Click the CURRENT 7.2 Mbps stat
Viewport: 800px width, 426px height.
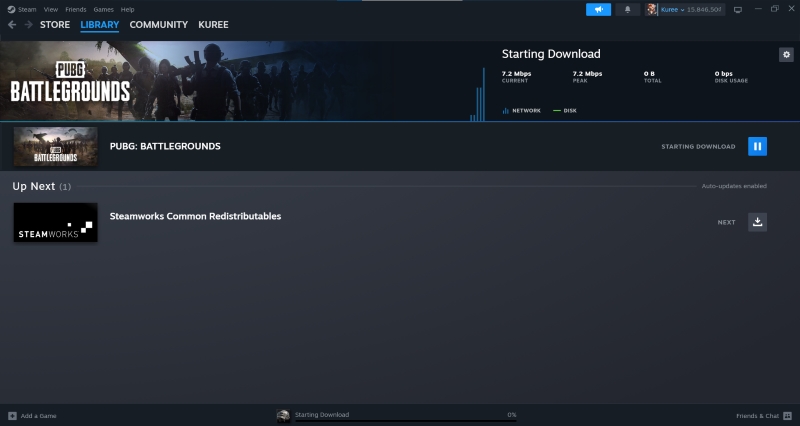516,77
